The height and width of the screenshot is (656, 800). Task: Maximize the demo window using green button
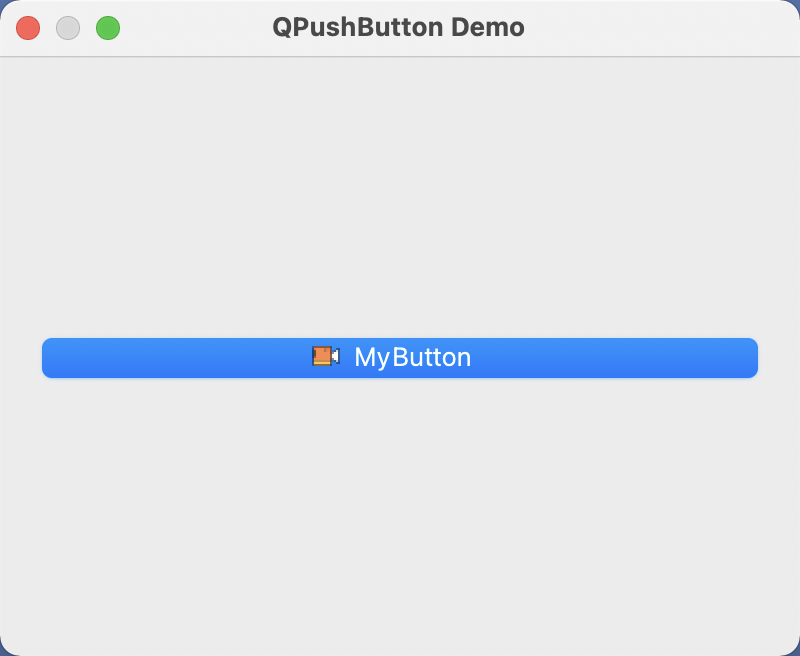coord(108,28)
